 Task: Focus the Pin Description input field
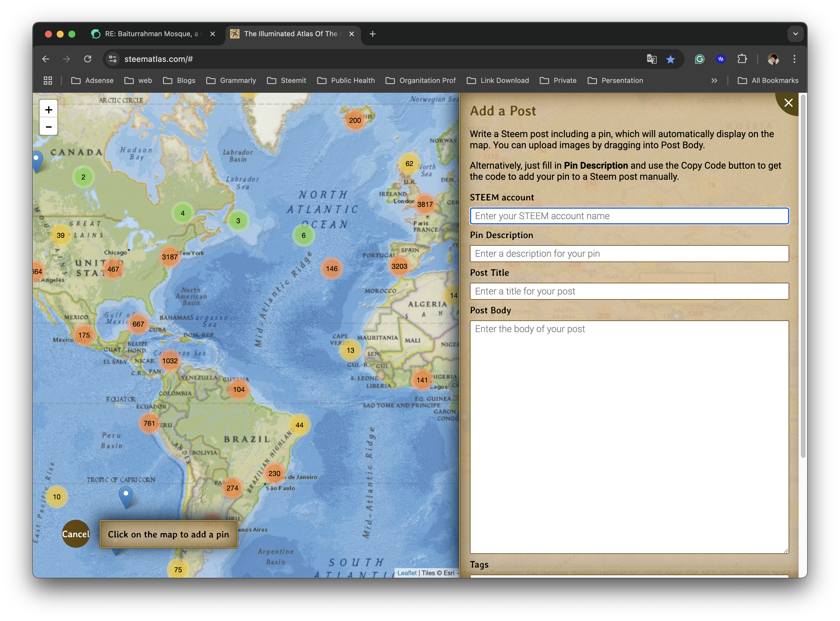[629, 254]
